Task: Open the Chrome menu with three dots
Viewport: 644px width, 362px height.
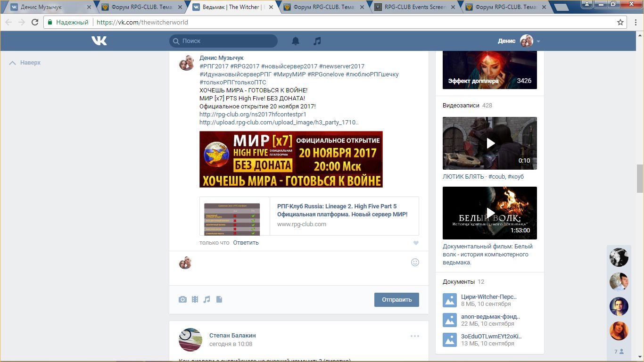Action: click(x=636, y=22)
